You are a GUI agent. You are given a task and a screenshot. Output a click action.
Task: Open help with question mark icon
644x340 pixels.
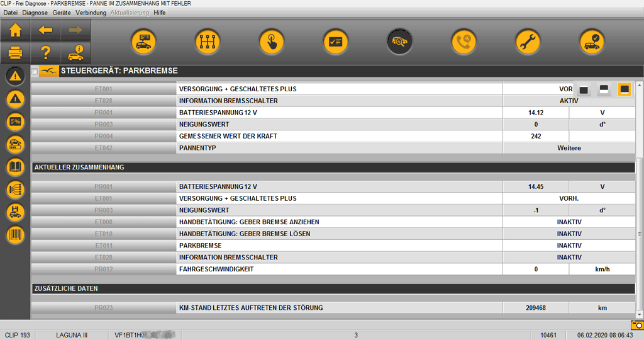[45, 52]
